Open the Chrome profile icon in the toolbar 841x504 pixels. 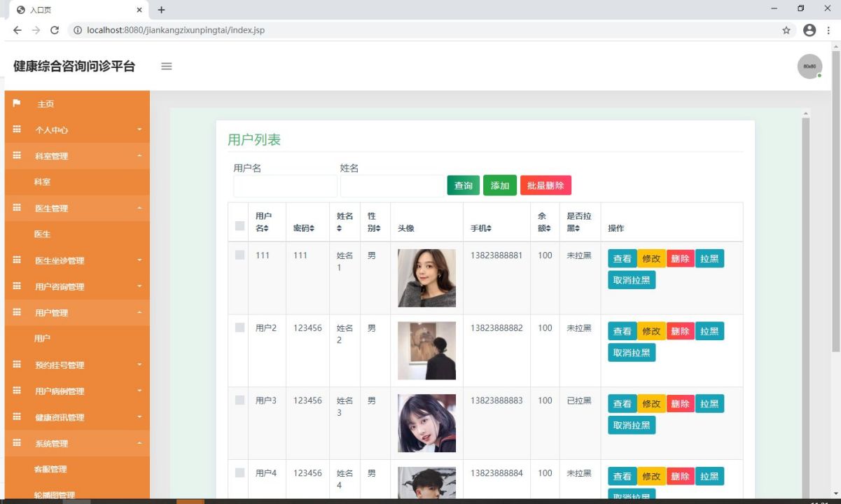coord(809,30)
